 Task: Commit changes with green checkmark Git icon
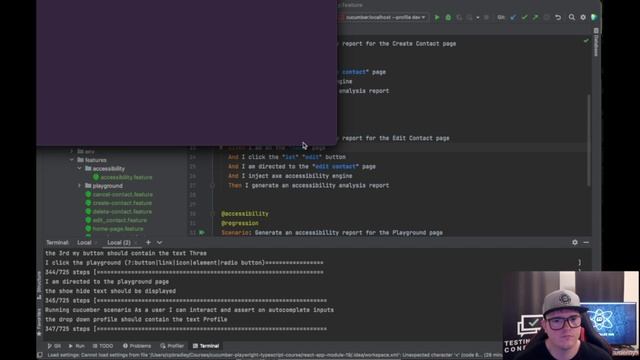pyautogui.click(x=524, y=17)
